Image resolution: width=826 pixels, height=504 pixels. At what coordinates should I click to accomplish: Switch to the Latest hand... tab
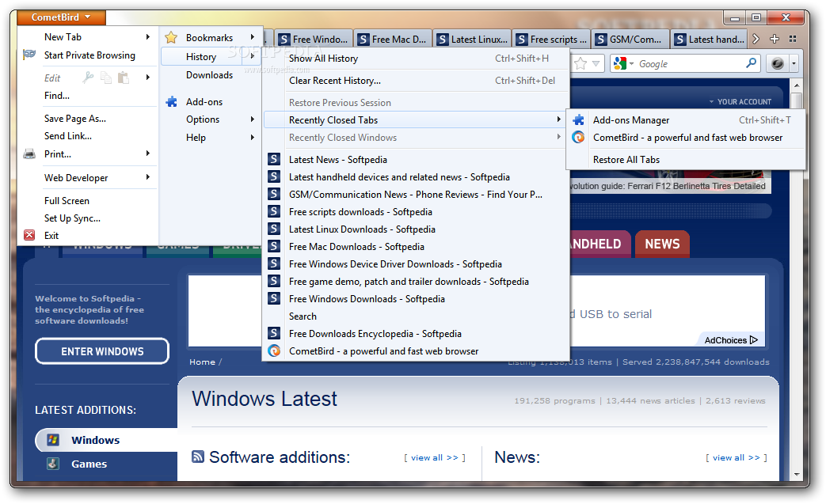pos(710,39)
